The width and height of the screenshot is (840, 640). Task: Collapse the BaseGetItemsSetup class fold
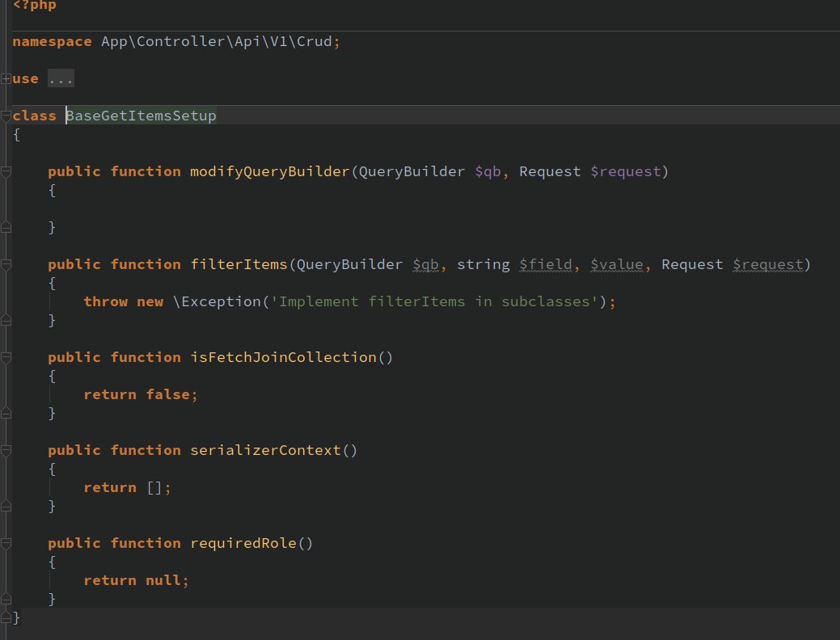[x=6, y=116]
